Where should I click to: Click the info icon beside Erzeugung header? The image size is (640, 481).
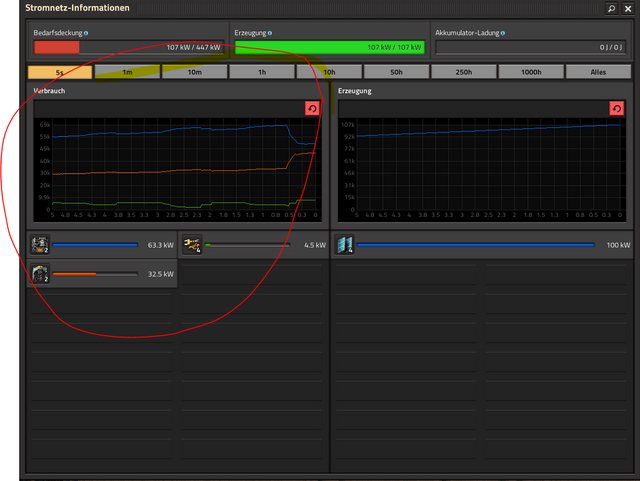coord(269,33)
